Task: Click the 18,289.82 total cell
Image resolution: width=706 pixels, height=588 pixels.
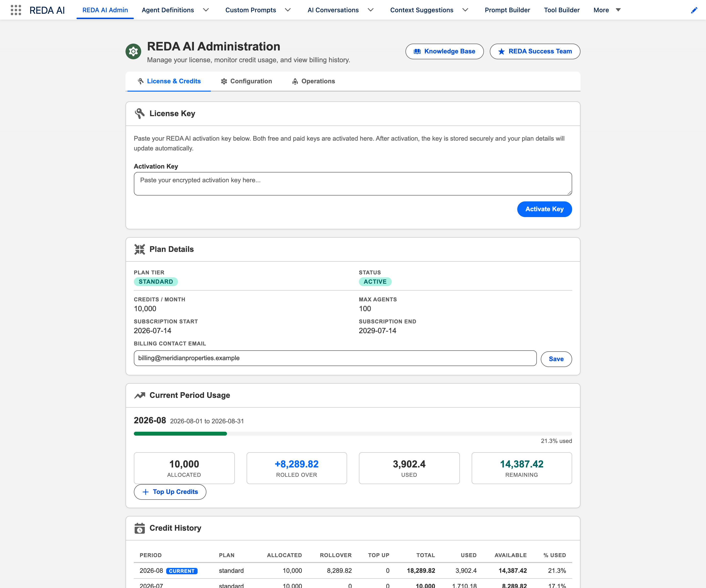Action: point(421,571)
